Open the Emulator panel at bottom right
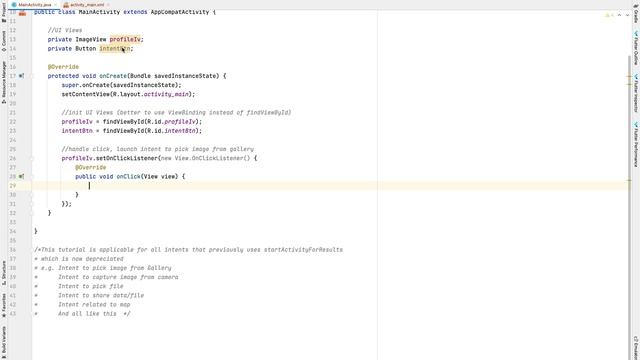This screenshot has width=640, height=360. (636, 347)
